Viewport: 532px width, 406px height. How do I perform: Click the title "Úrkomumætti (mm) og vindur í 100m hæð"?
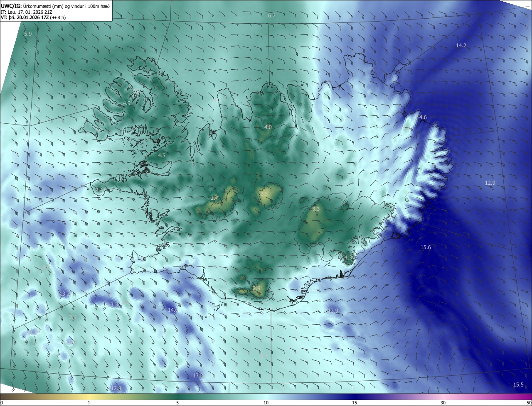(x=66, y=6)
